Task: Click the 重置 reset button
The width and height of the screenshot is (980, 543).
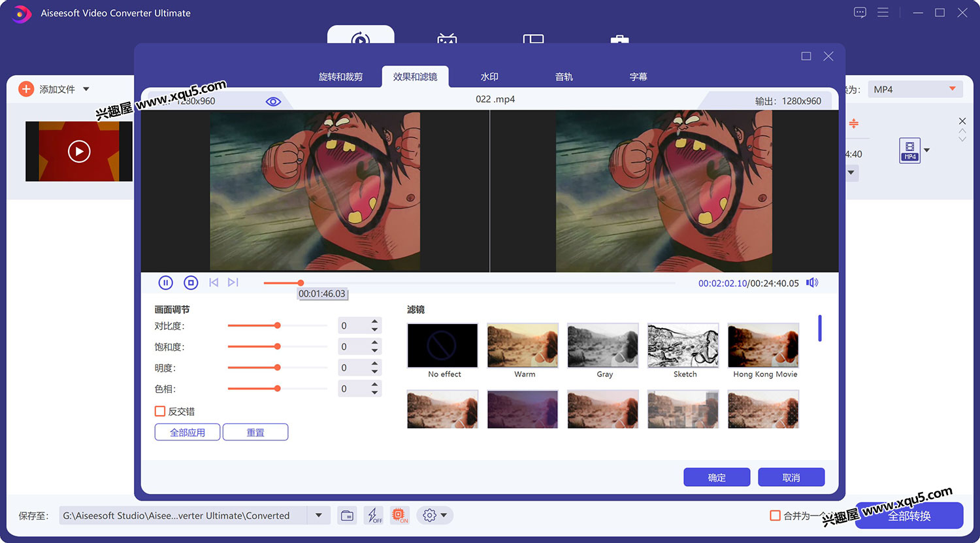Action: coord(255,433)
